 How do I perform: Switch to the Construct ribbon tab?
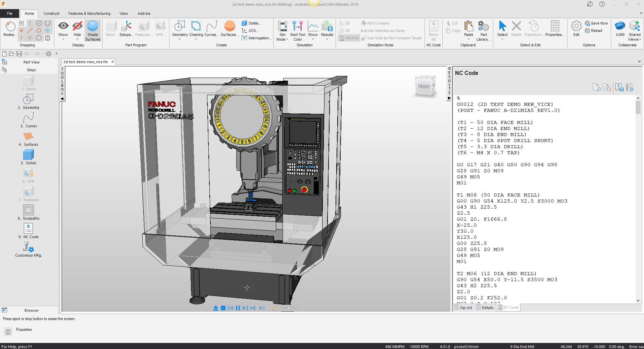51,13
